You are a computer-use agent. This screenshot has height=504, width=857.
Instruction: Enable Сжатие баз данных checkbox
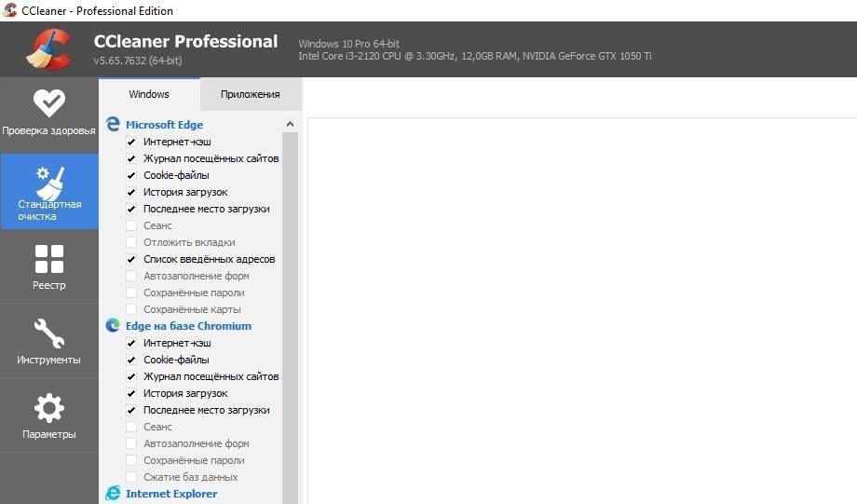(x=131, y=477)
